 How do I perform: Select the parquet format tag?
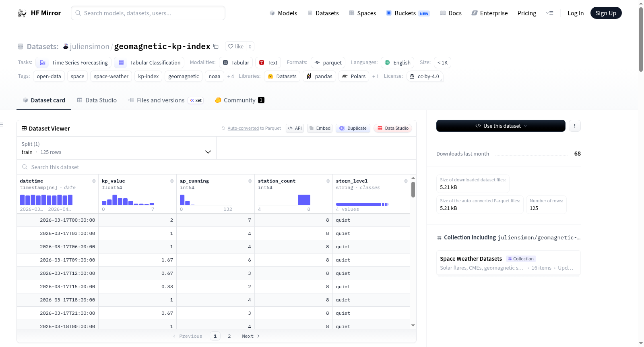tap(328, 62)
